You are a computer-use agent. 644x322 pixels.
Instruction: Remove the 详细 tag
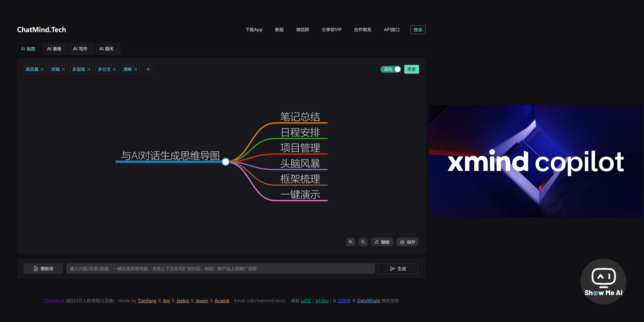(x=63, y=69)
